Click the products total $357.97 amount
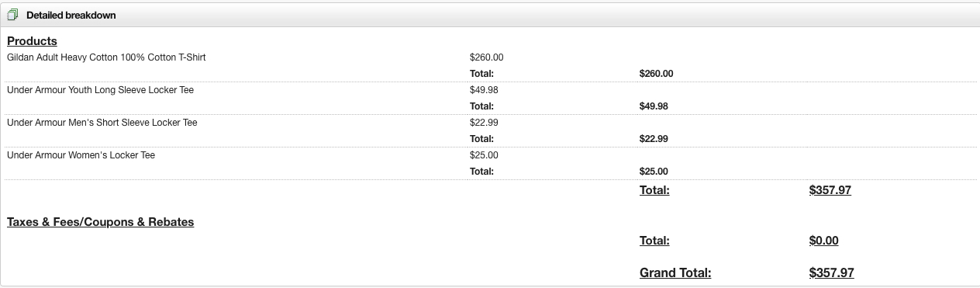This screenshot has height=288, width=980. point(830,190)
